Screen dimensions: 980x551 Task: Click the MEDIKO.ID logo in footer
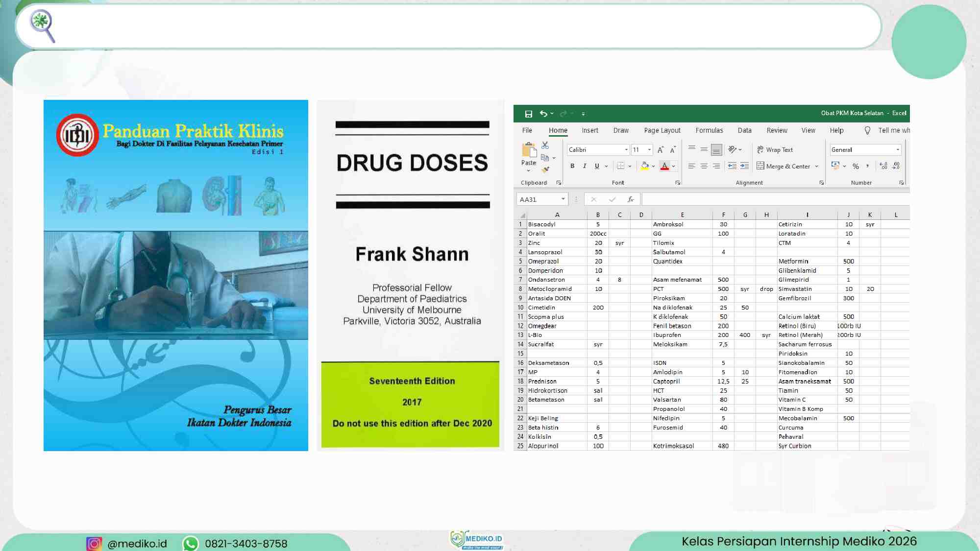477,540
